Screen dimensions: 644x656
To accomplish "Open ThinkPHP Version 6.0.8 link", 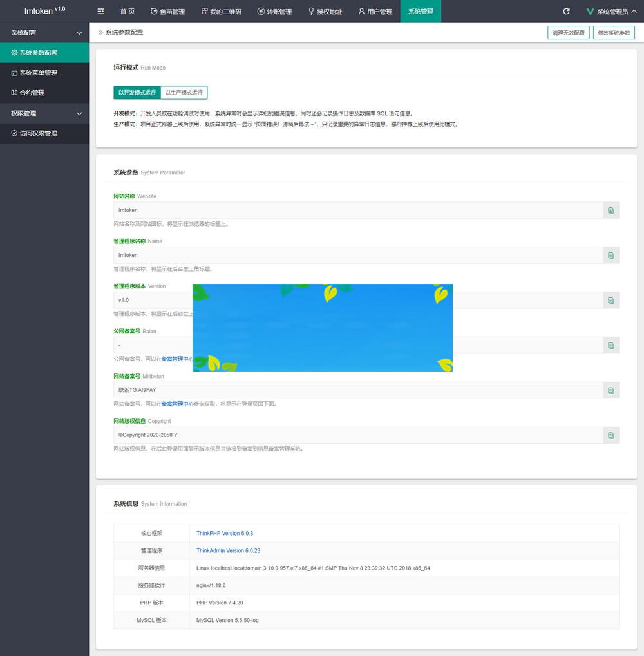I will [x=225, y=534].
